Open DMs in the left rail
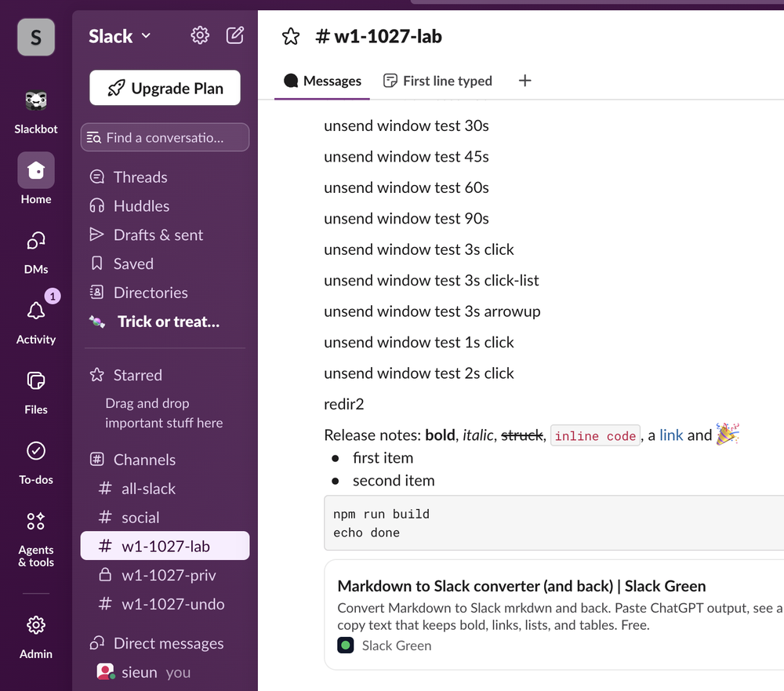Image resolution: width=784 pixels, height=691 pixels. tap(36, 253)
